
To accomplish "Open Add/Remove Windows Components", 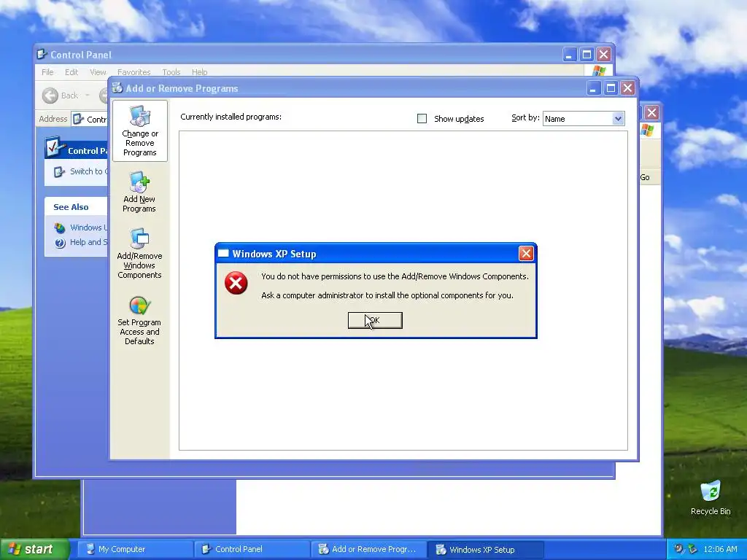I will point(139,253).
